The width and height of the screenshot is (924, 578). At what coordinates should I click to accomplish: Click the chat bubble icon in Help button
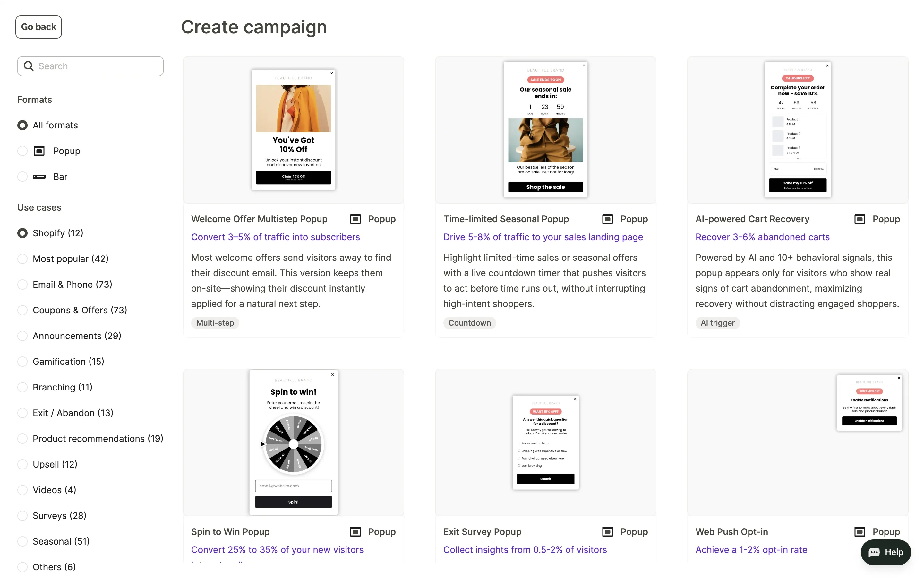[874, 552]
